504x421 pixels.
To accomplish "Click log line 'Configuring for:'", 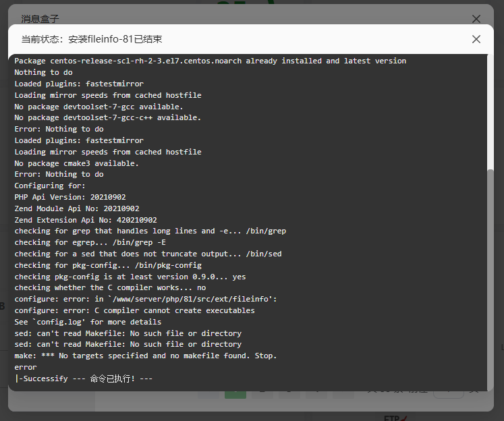I will (50, 186).
